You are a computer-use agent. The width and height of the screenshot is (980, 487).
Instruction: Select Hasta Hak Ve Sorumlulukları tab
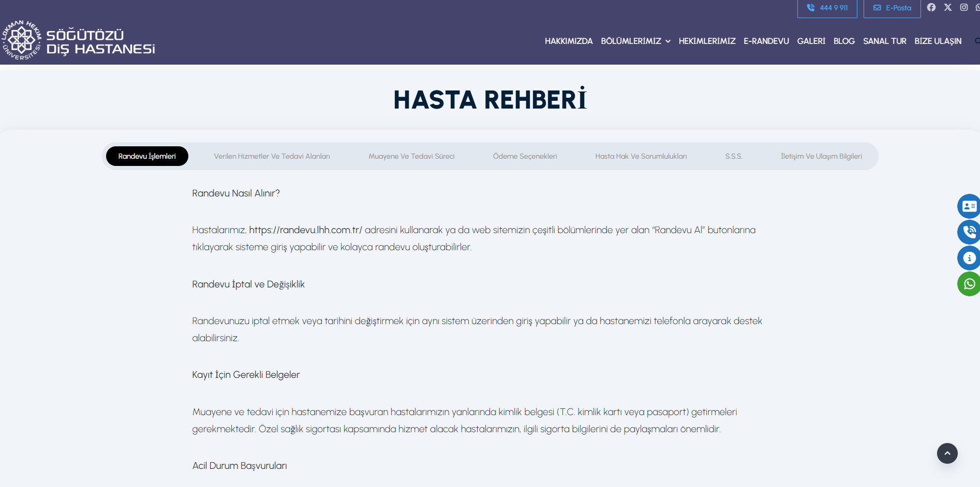pyautogui.click(x=641, y=156)
